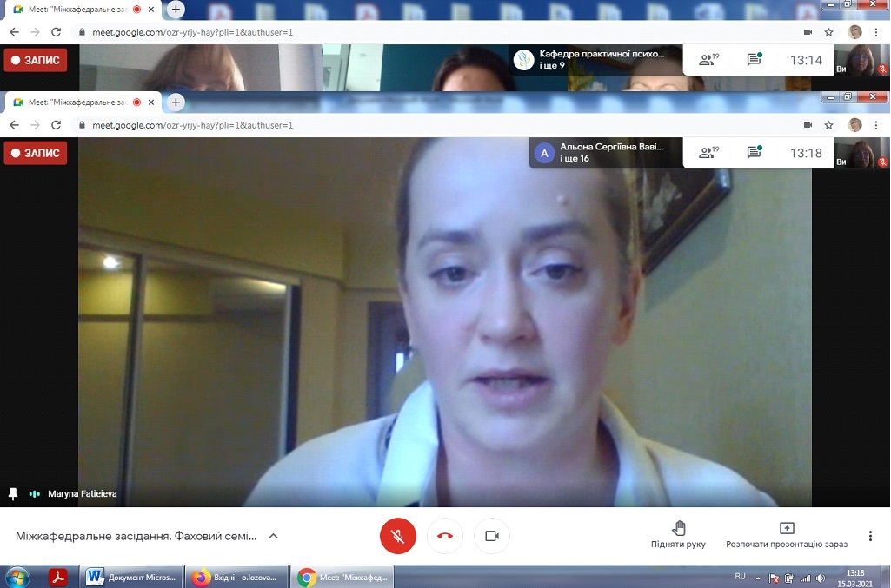Click the address bar URL

pos(193,125)
